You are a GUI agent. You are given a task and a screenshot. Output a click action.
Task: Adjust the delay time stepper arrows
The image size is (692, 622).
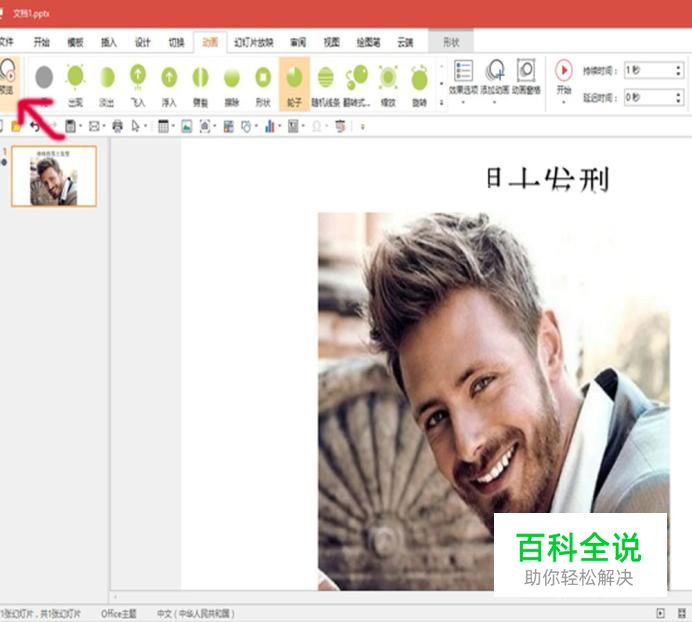(678, 97)
